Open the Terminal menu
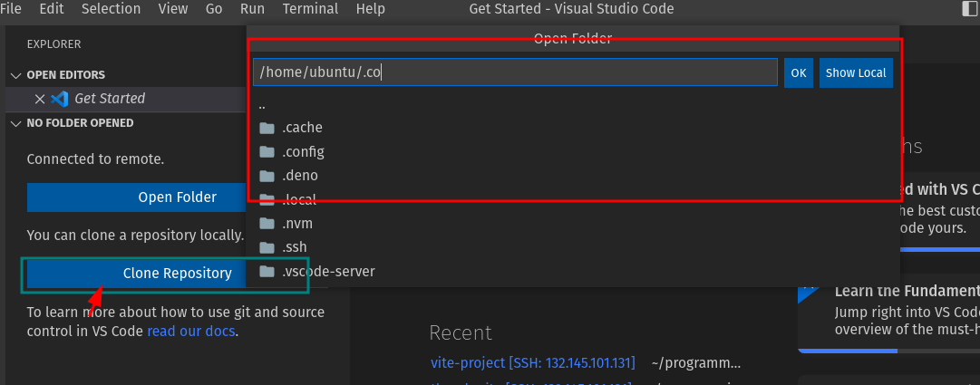Screen dimensions: 980x385 tap(311, 9)
